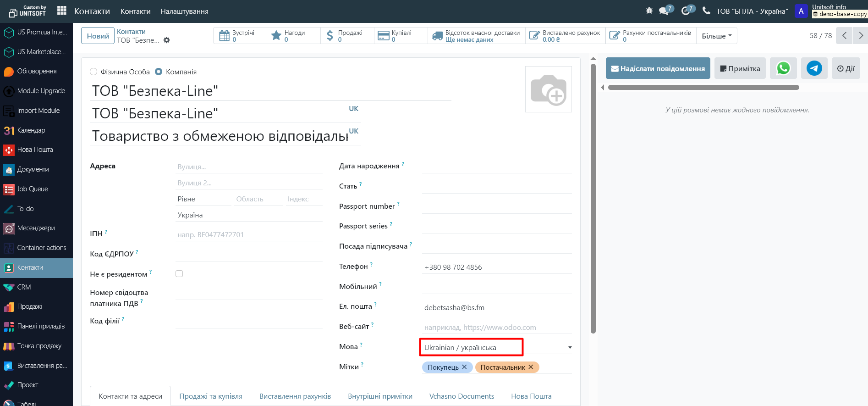The height and width of the screenshot is (406, 868).
Task: Toggle the Не є резидентом checkbox
Action: click(x=179, y=274)
